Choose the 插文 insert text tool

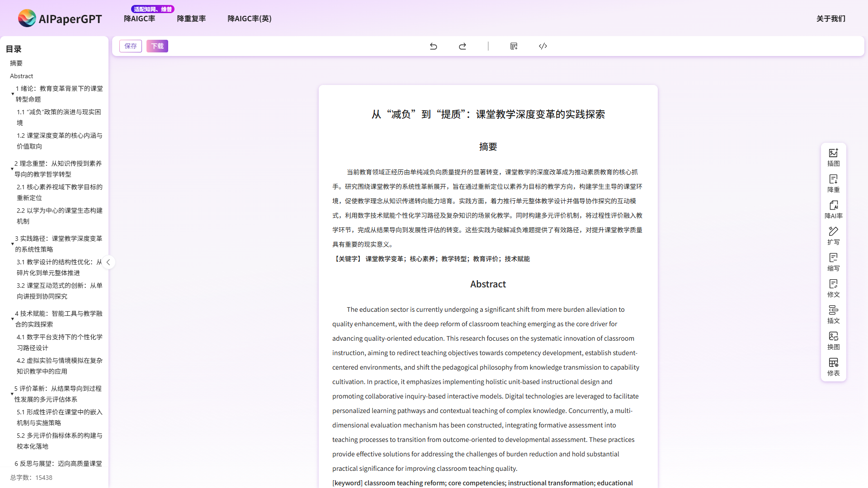tap(833, 314)
